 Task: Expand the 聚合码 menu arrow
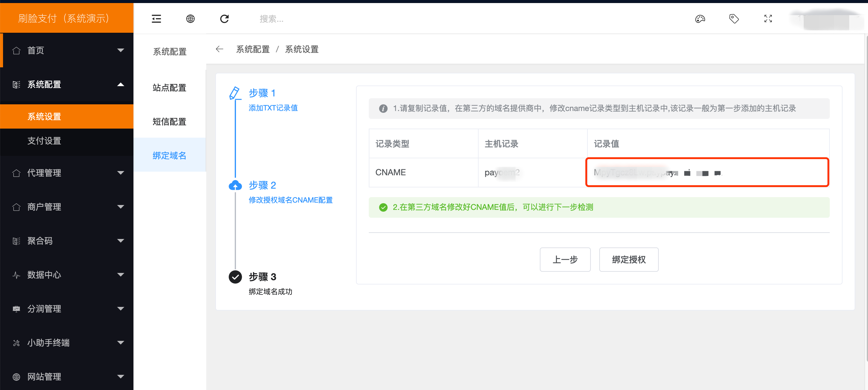click(x=120, y=241)
